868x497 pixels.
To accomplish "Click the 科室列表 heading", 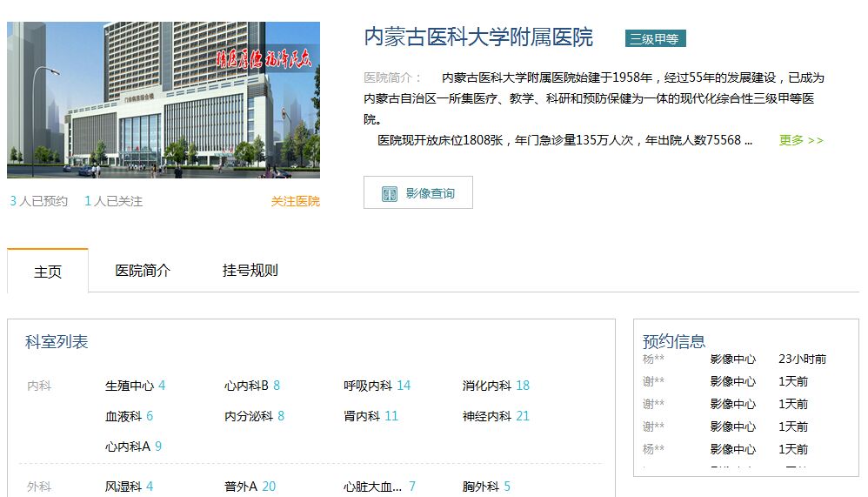I will pyautogui.click(x=57, y=342).
